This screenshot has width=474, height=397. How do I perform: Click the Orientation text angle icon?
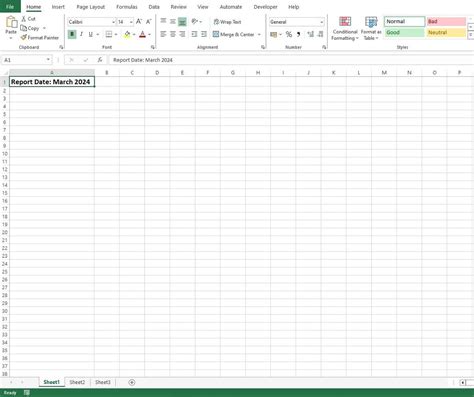click(x=195, y=21)
